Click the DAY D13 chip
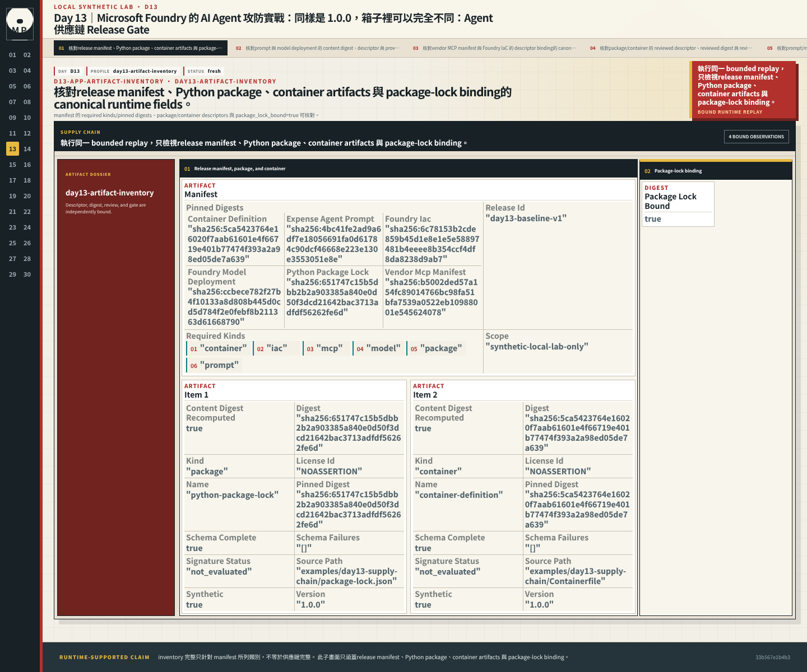The image size is (807, 672). (x=69, y=71)
